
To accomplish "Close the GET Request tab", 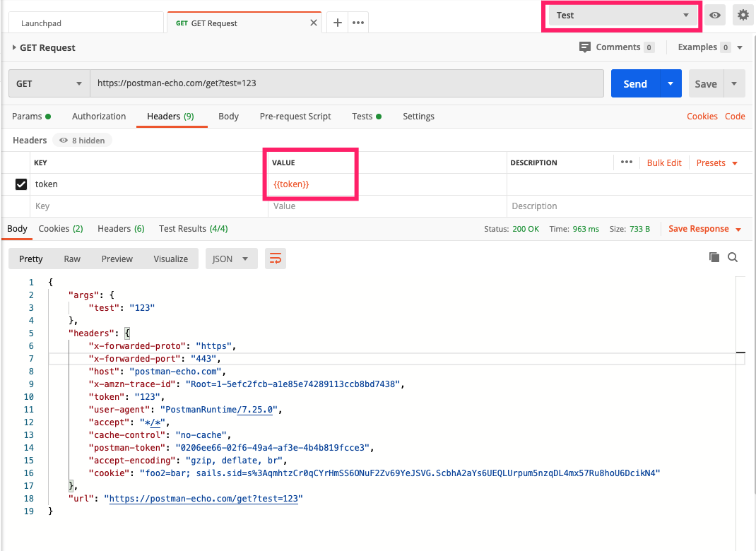I will 314,23.
